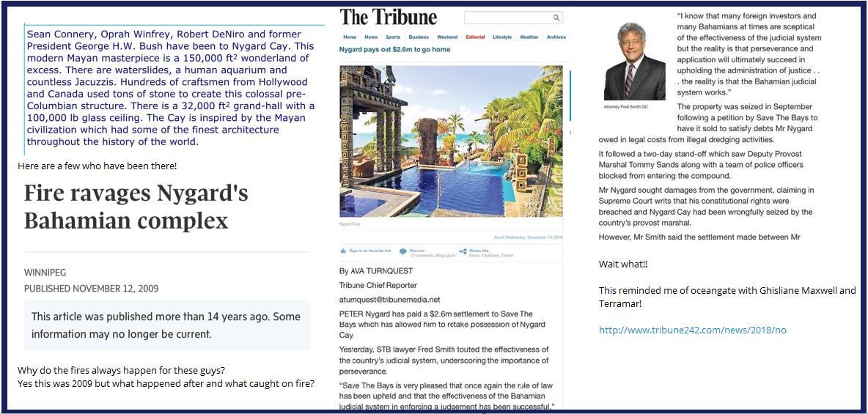Click the 'WINNIPEG' dateline text
The image size is (868, 414).
pyautogui.click(x=45, y=273)
